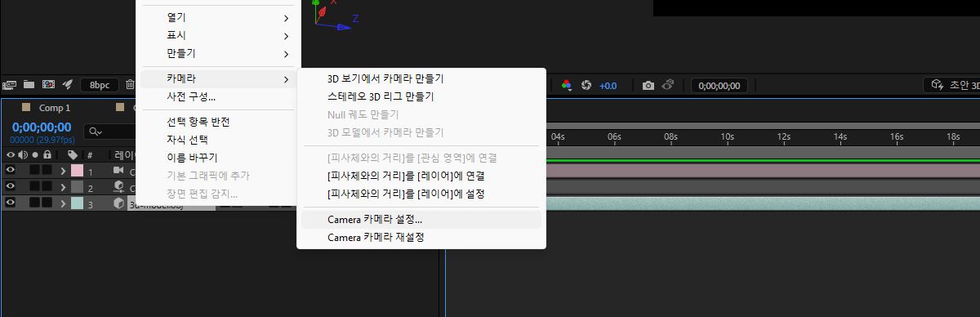Viewport: 980px width, 317px height.
Task: Open Camera 카메라 설정... dialog
Action: click(x=421, y=220)
